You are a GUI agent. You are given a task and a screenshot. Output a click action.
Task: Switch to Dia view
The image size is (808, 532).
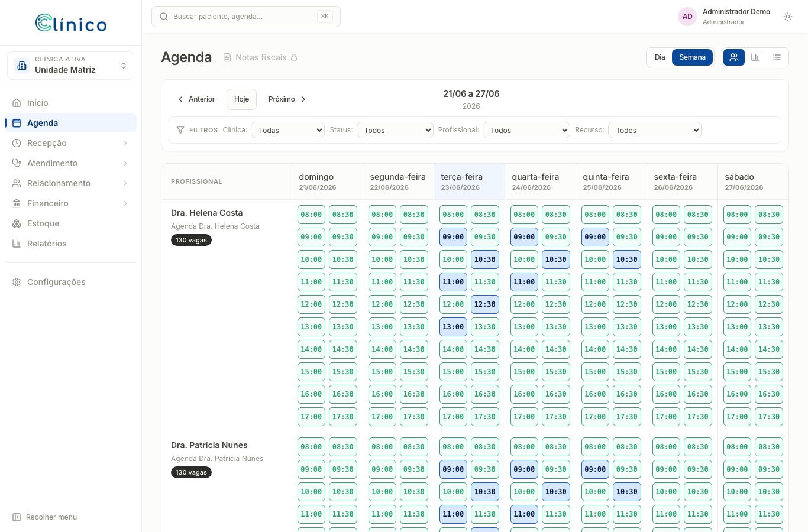(x=660, y=57)
